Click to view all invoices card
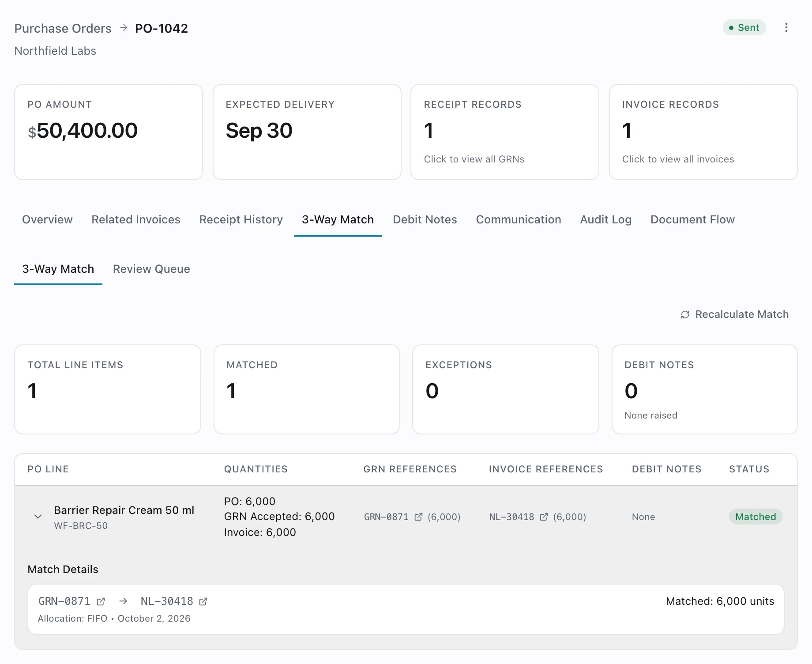This screenshot has height=664, width=812. pyautogui.click(x=703, y=132)
